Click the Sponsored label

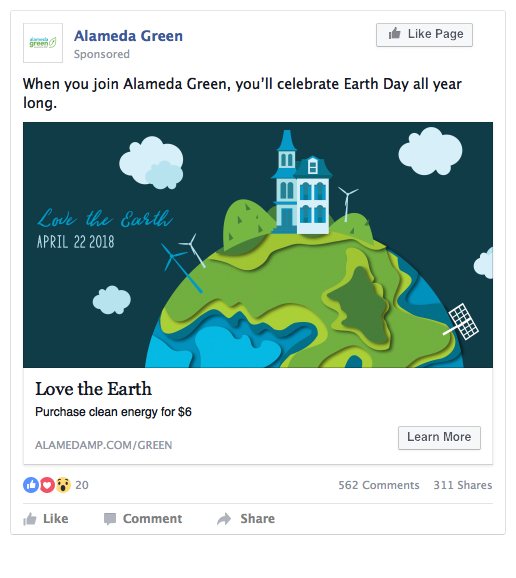pyautogui.click(x=102, y=54)
